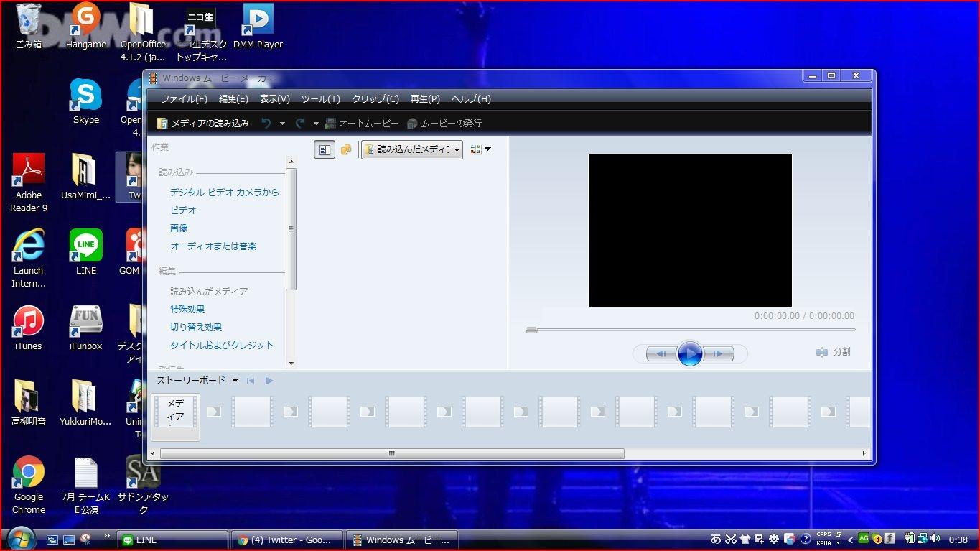Viewport: 980px width, 551px height.
Task: Open the 表示(V) menu
Action: click(274, 99)
